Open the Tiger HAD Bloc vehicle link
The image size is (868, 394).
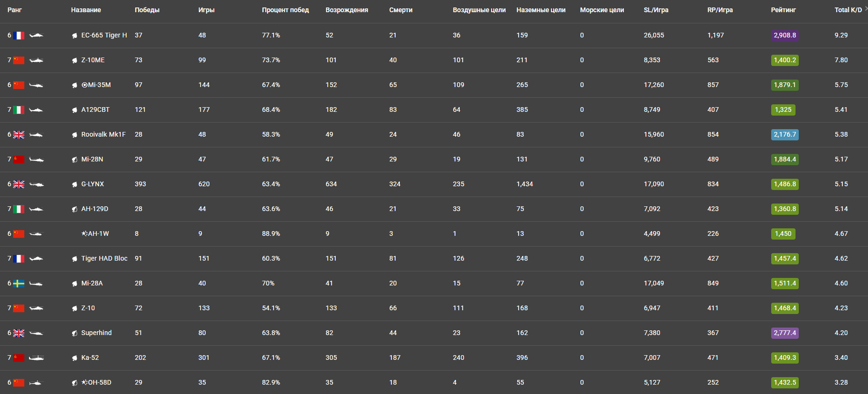pyautogui.click(x=104, y=258)
